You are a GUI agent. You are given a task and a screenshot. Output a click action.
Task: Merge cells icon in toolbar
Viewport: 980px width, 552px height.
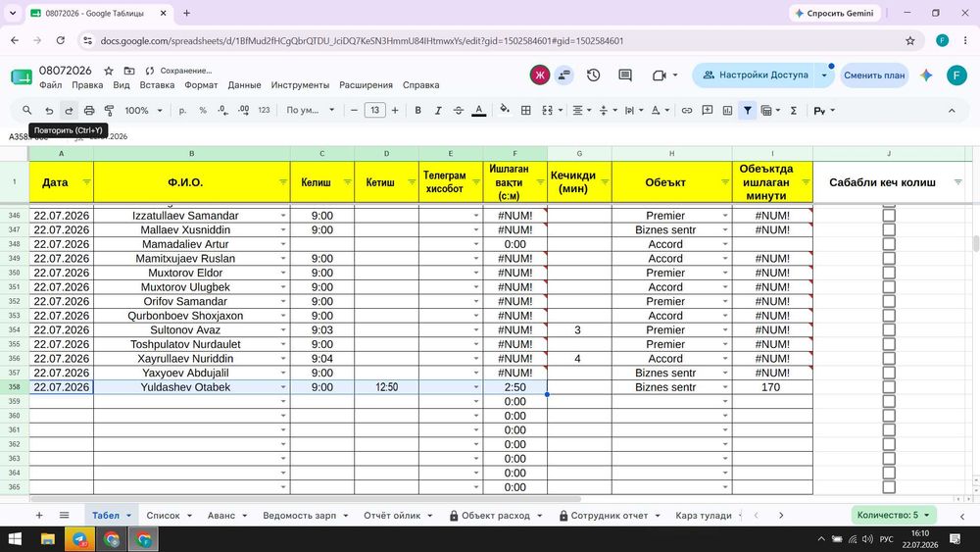pos(547,110)
